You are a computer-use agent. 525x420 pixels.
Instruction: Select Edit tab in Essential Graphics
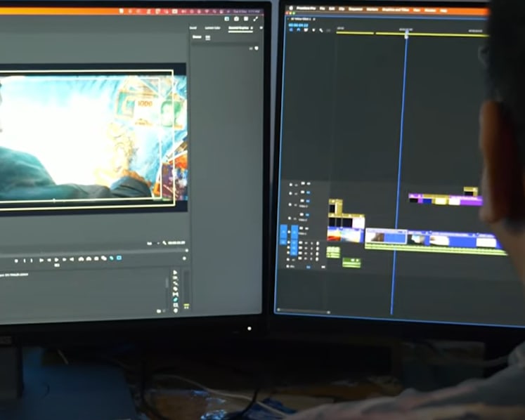[207, 37]
